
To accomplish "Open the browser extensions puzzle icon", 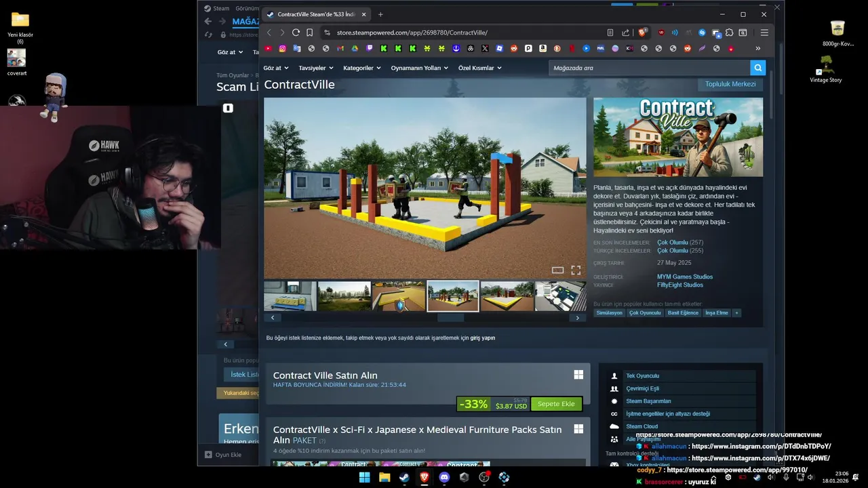I will coord(729,33).
